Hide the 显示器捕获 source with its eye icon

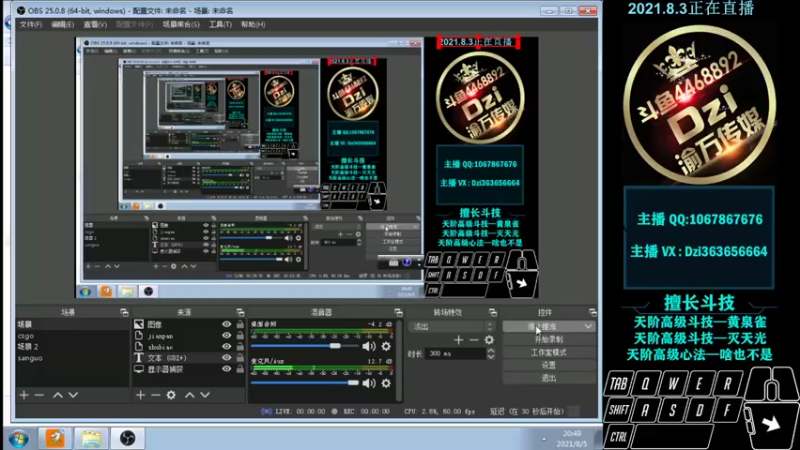tap(227, 369)
